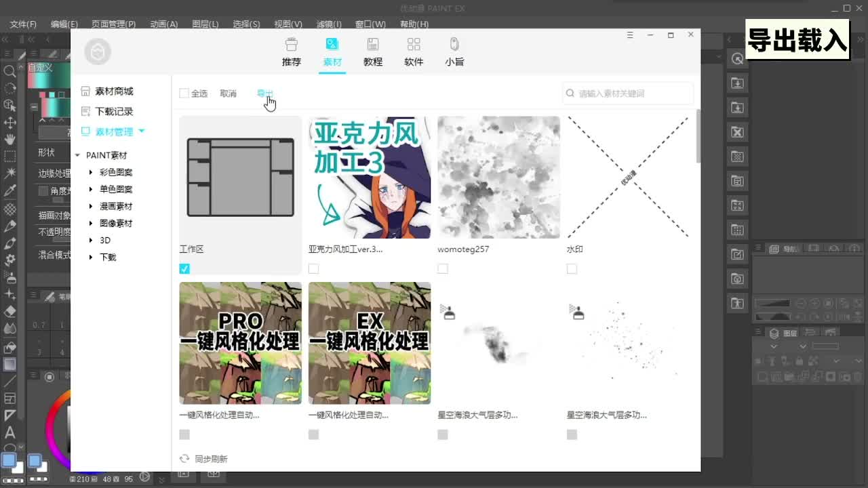Check box under EX 一键风格化处理 material
Screen dimensions: 868x488
[x=313, y=434]
